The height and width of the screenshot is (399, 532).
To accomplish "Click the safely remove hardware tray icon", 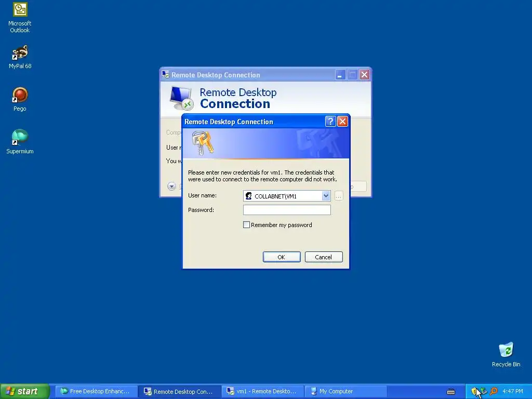I will [x=483, y=391].
